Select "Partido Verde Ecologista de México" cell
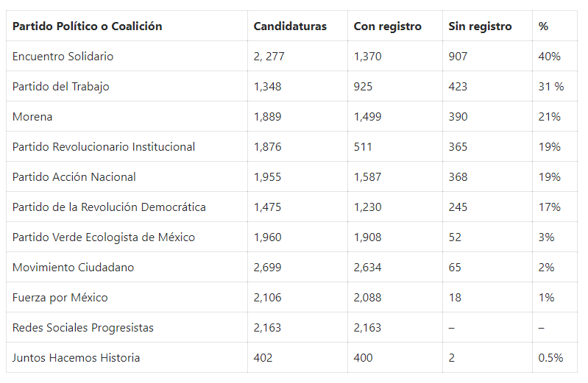The width and height of the screenshot is (588, 383). click(104, 237)
